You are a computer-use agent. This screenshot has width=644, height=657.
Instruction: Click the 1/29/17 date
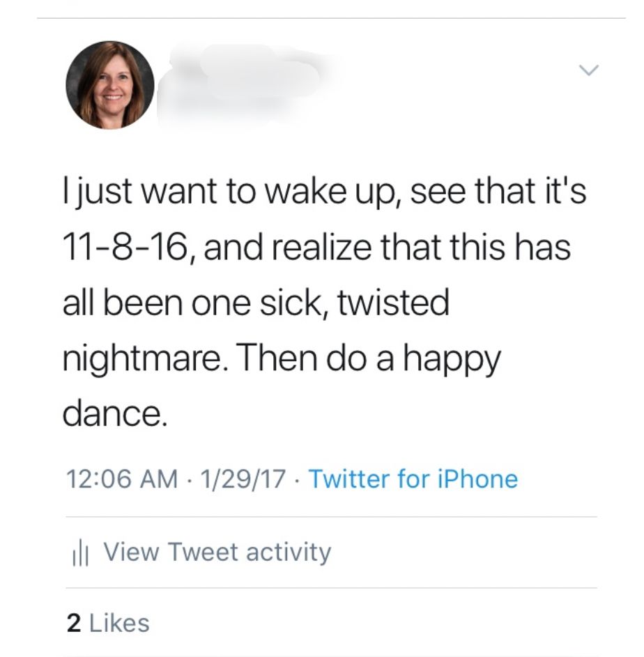coord(242,479)
